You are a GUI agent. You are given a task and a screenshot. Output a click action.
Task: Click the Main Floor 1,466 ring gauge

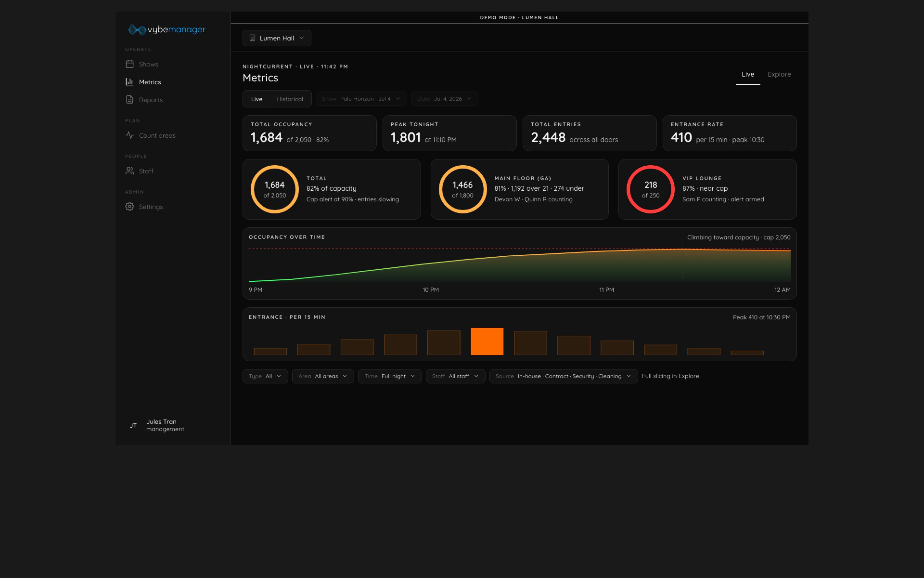pos(462,189)
